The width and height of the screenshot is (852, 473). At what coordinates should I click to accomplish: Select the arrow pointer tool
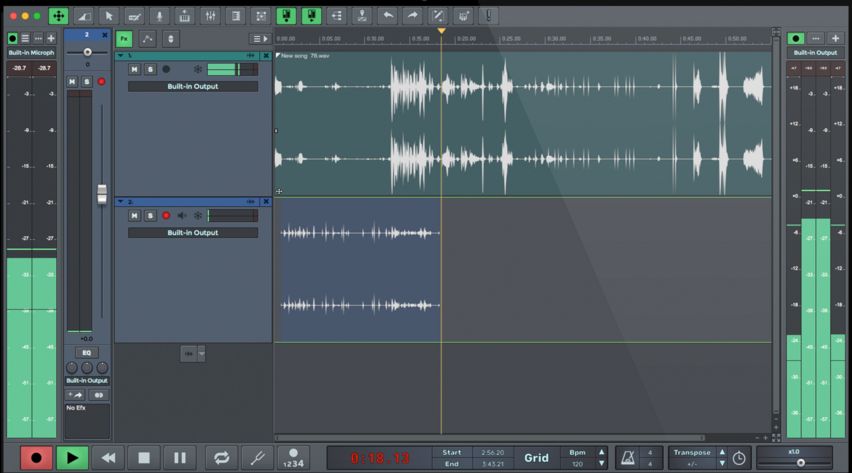pyautogui.click(x=109, y=16)
